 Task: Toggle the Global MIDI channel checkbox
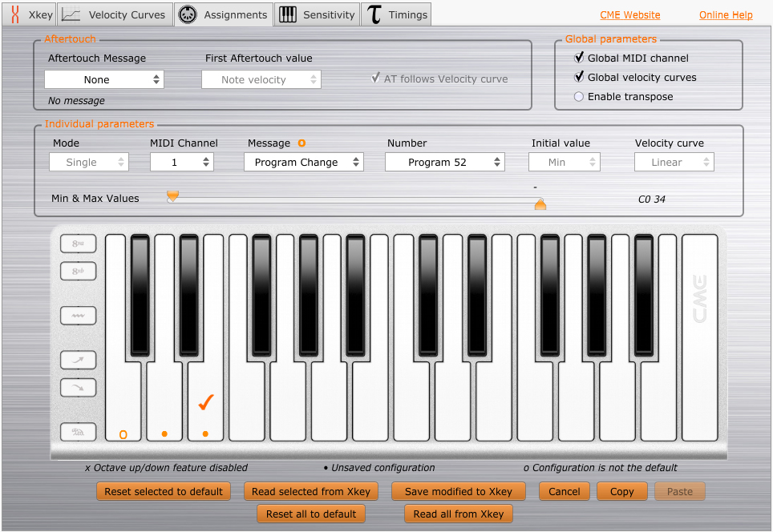580,58
